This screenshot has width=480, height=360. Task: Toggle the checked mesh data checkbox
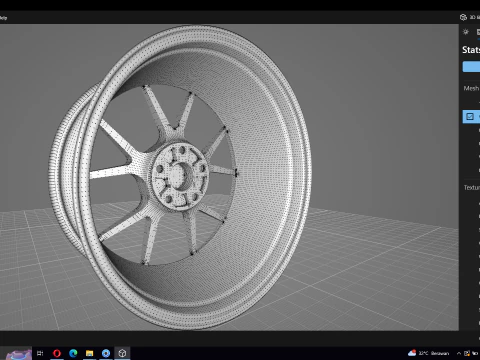[470, 116]
